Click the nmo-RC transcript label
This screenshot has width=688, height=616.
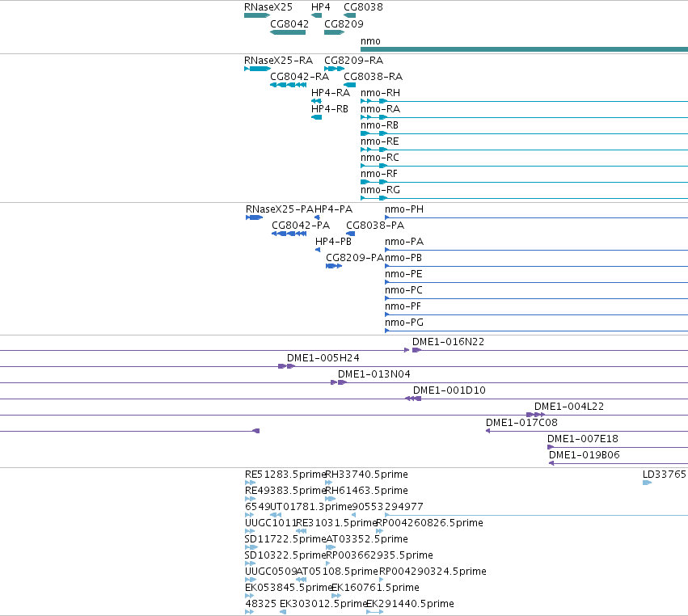(380, 158)
